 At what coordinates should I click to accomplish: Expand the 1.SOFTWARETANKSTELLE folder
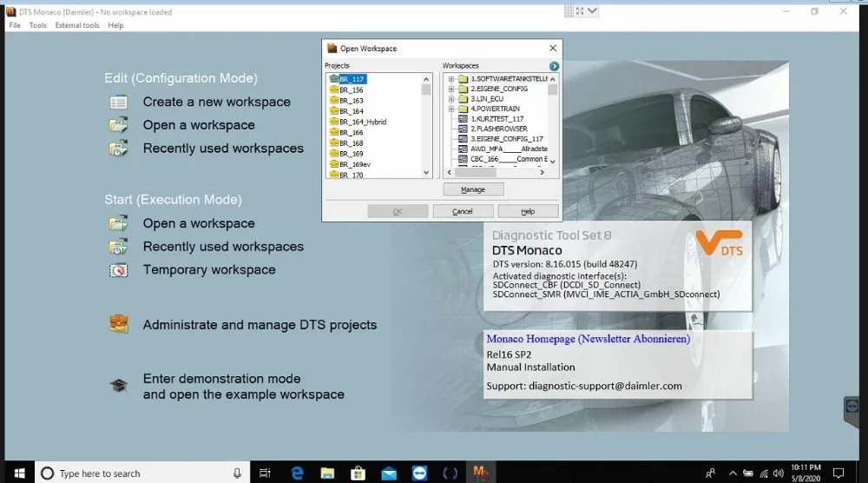point(451,79)
